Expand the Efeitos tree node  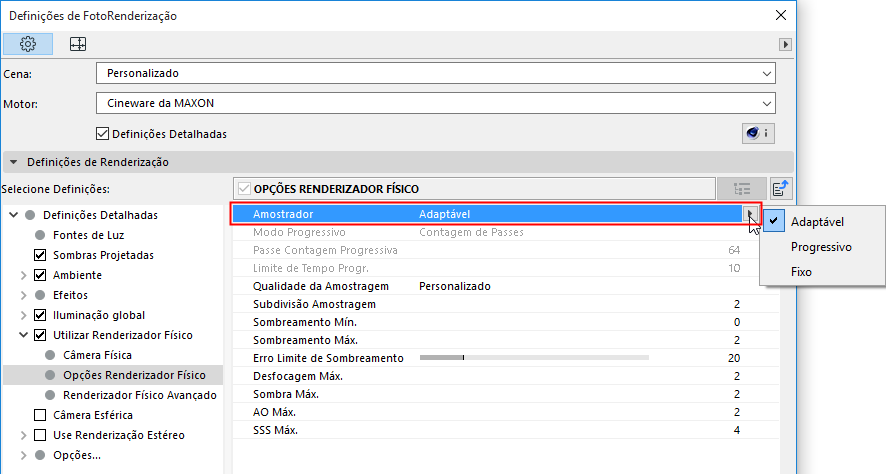coord(23,295)
